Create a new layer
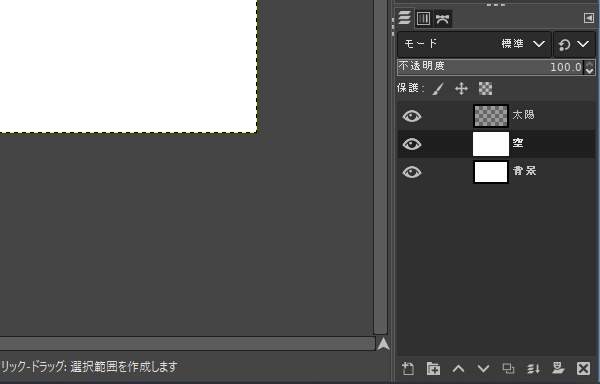The width and height of the screenshot is (600, 384). coord(408,369)
